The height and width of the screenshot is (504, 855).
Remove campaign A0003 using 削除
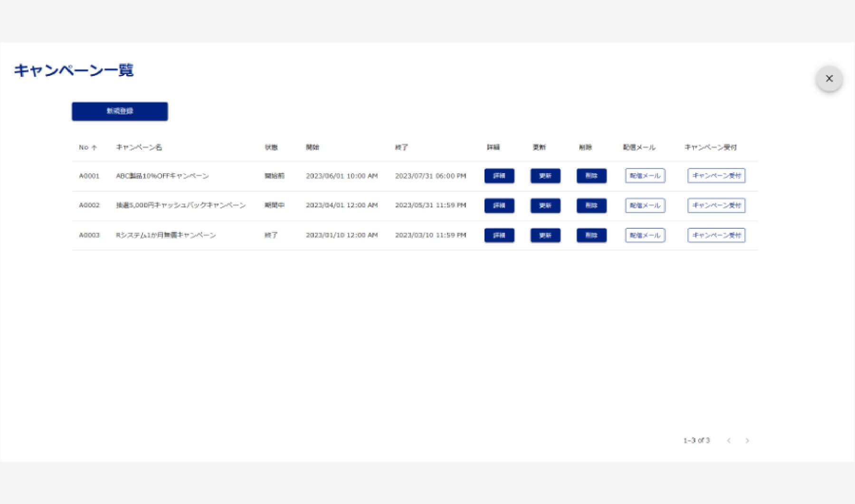pyautogui.click(x=591, y=235)
